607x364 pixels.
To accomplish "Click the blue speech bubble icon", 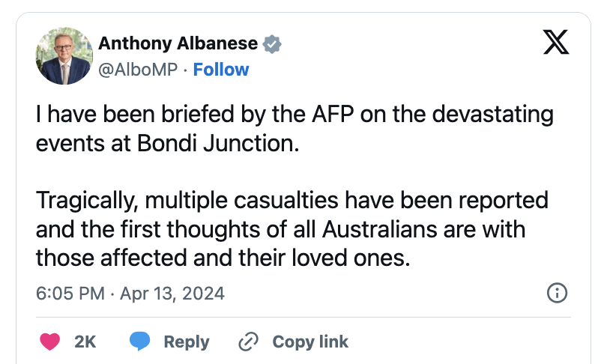I will pos(140,342).
